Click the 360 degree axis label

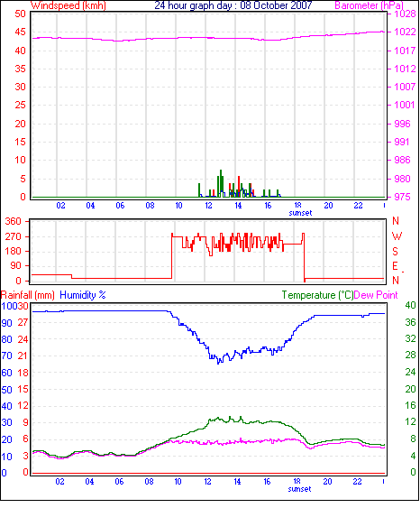[x=14, y=222]
